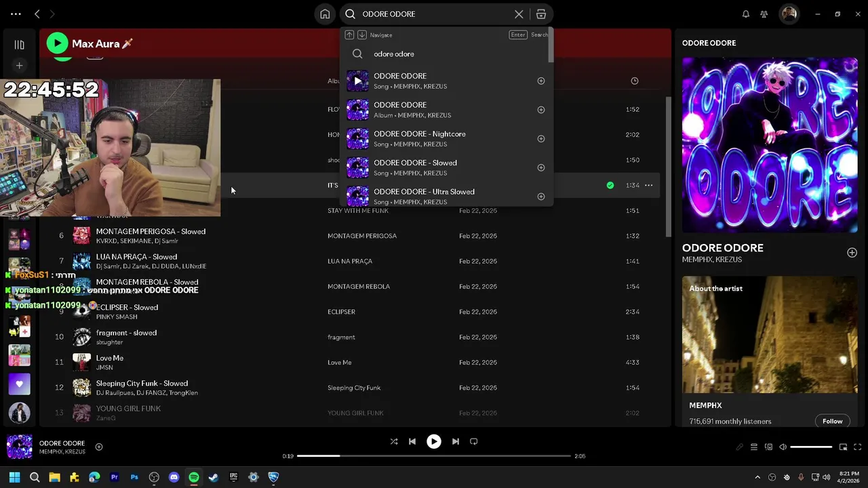Add ODORE ODORE Ultra Slowed to library
The height and width of the screenshot is (488, 868).
[541, 197]
